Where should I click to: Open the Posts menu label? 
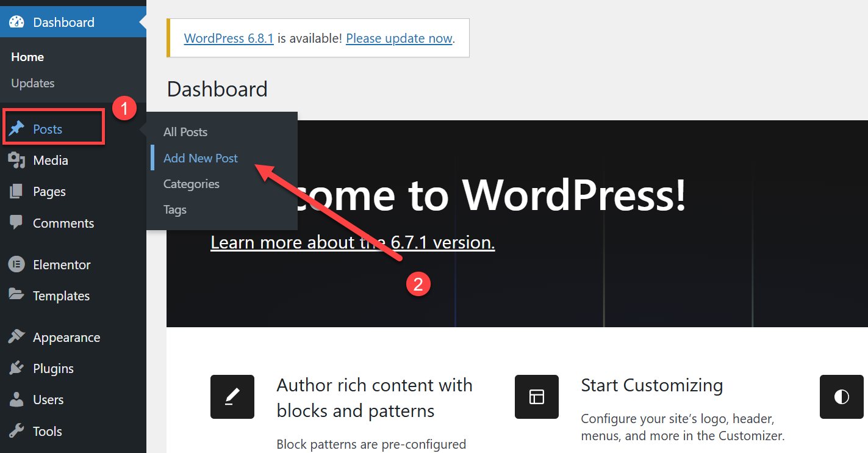coord(48,129)
